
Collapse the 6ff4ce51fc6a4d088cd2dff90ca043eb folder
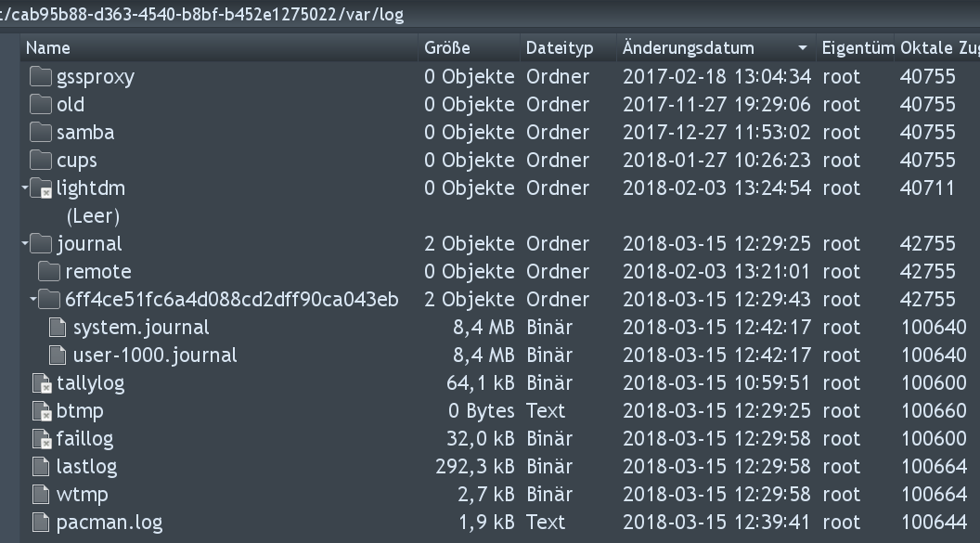tap(33, 300)
